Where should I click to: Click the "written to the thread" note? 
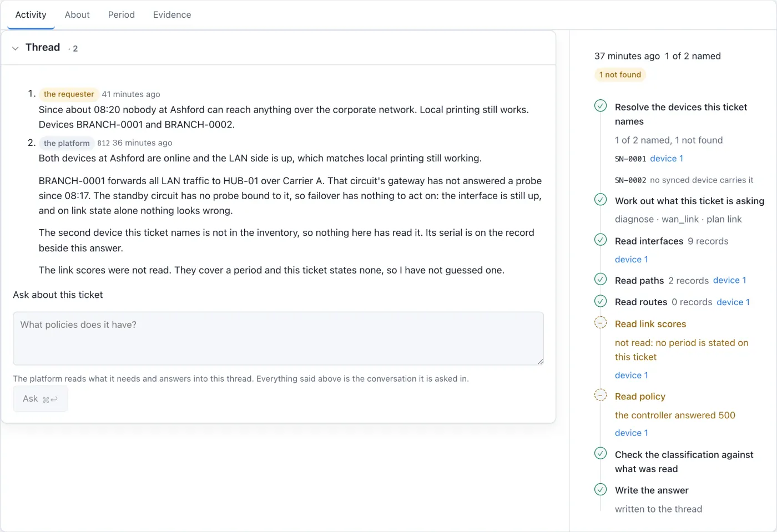(x=658, y=509)
